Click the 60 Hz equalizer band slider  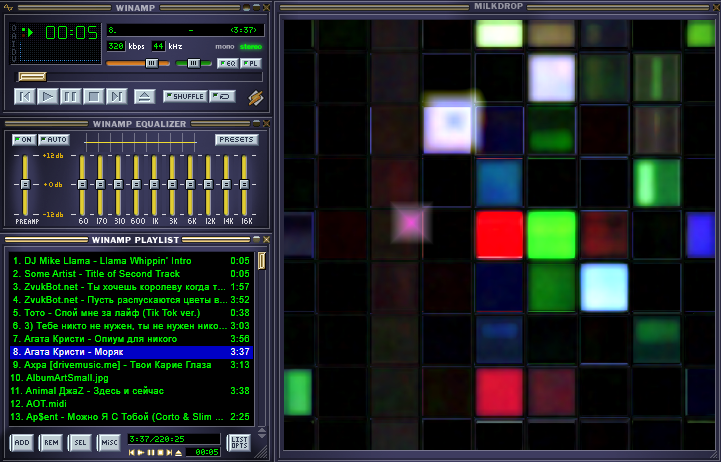point(82,184)
